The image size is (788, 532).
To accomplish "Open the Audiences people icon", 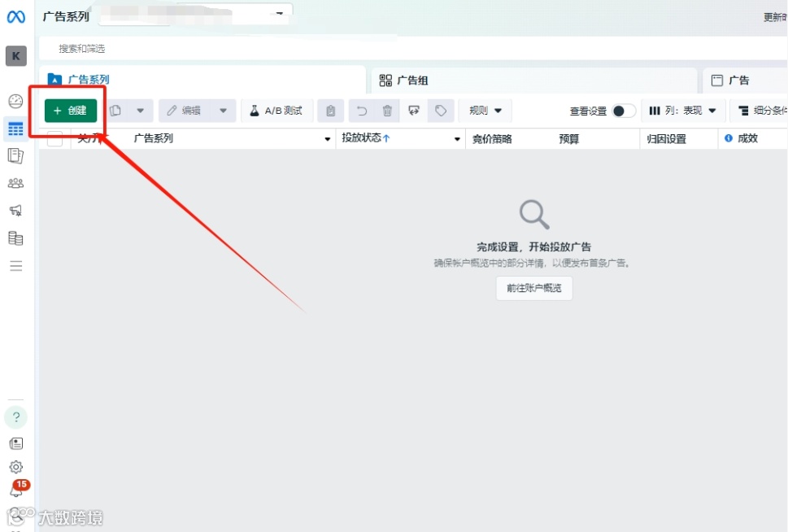I will point(15,183).
